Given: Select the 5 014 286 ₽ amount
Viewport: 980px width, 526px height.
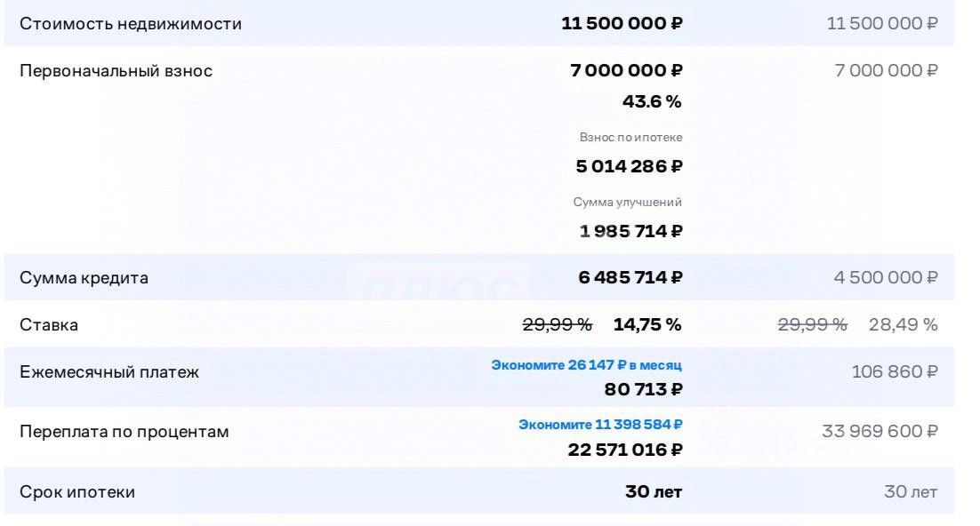Looking at the screenshot, I should coord(630,166).
